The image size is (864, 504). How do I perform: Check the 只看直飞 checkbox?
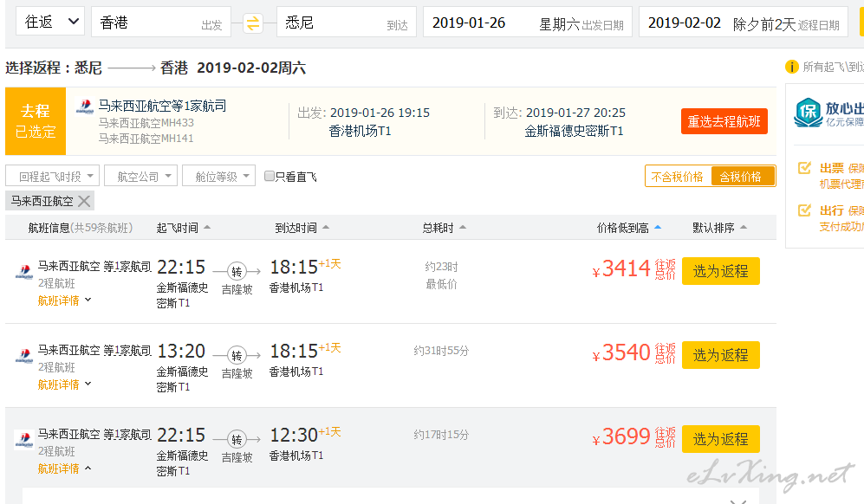[x=270, y=177]
